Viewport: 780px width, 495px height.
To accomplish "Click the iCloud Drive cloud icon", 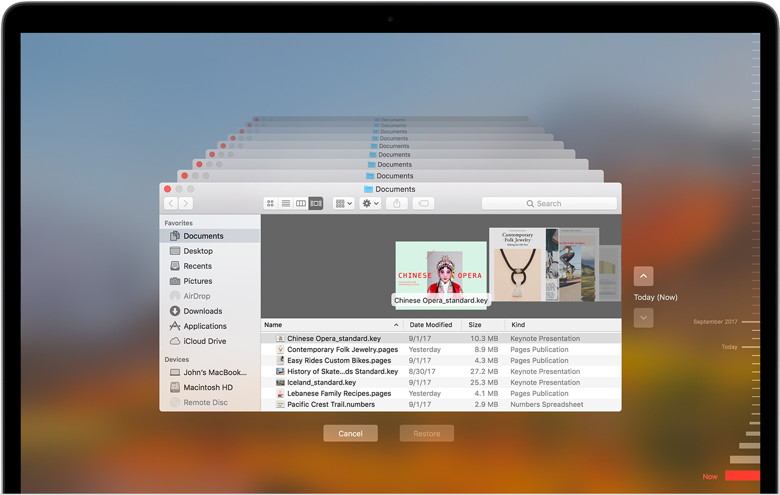I will pos(175,341).
